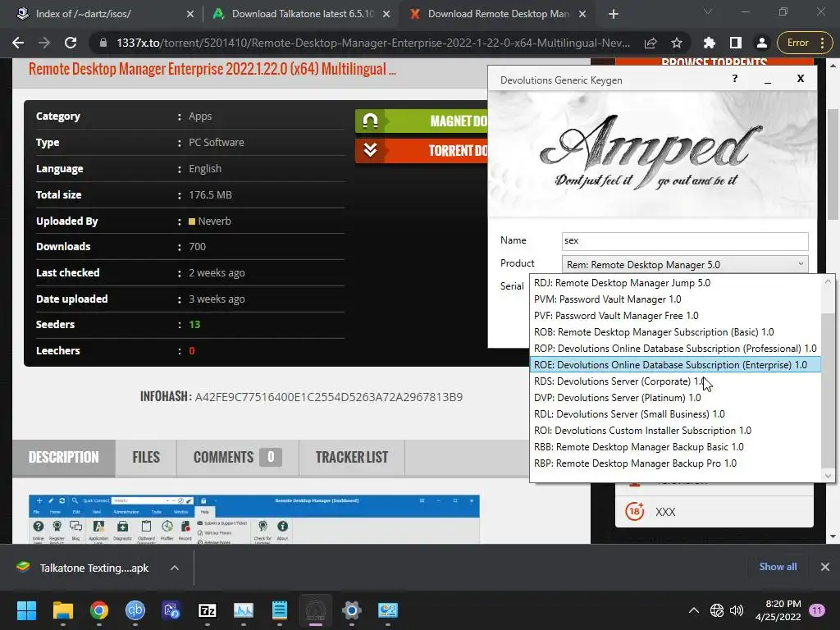Open the Chrome profile avatar icon

[x=762, y=43]
